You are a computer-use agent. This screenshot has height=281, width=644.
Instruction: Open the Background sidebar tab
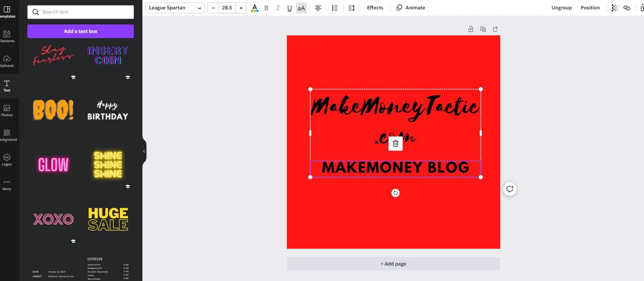point(7,135)
